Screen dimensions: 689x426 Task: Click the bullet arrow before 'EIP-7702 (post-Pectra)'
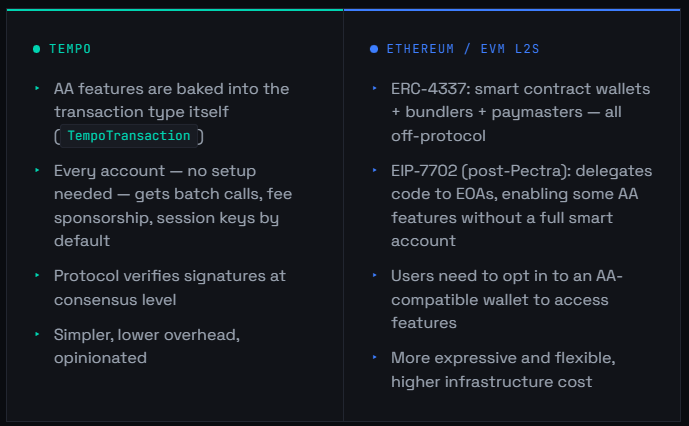374,170
